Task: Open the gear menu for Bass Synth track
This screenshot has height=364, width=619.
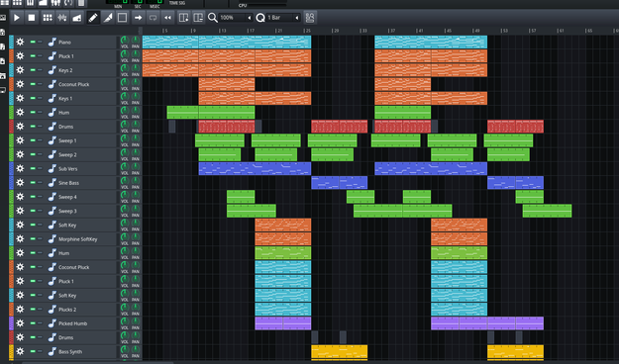Action: [x=20, y=352]
